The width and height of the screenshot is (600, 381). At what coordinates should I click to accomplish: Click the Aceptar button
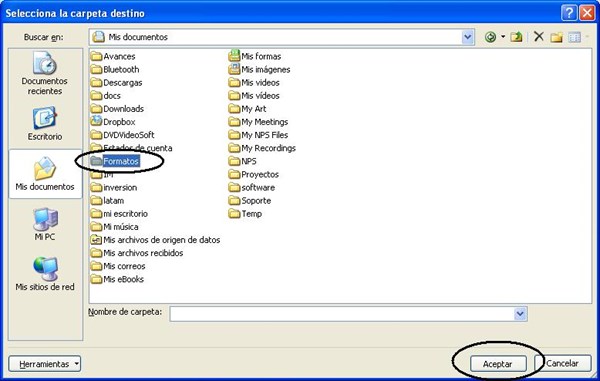(x=497, y=364)
